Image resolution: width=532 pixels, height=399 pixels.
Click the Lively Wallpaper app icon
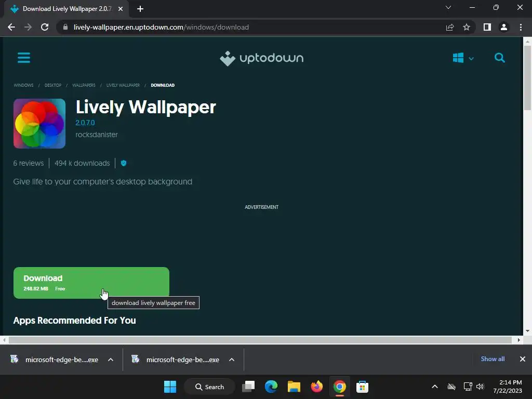(x=39, y=124)
